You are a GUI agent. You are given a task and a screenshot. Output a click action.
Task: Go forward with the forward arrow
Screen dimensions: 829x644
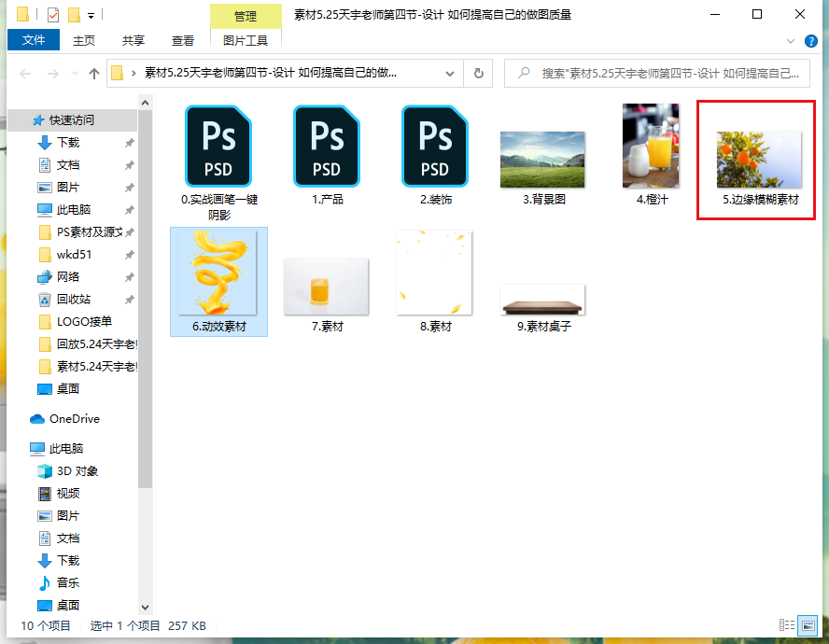[53, 74]
